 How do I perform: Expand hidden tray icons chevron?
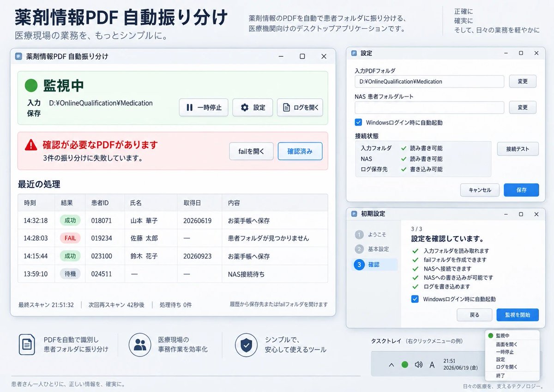click(x=391, y=365)
